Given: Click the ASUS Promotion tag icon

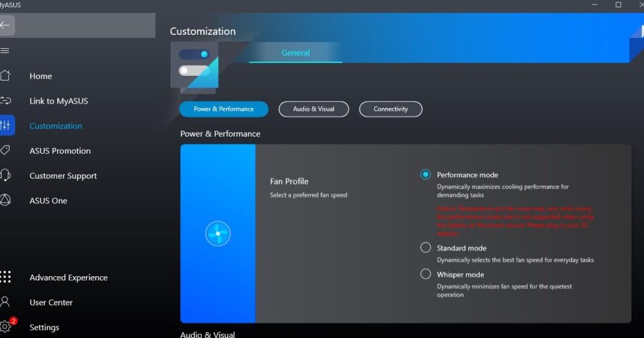Looking at the screenshot, I should [x=5, y=151].
